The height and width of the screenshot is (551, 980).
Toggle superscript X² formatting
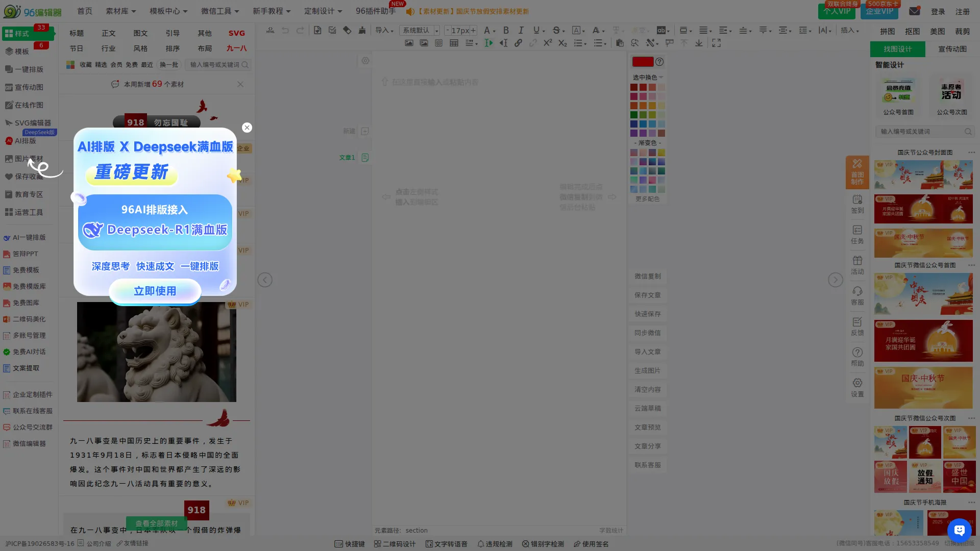pos(548,43)
